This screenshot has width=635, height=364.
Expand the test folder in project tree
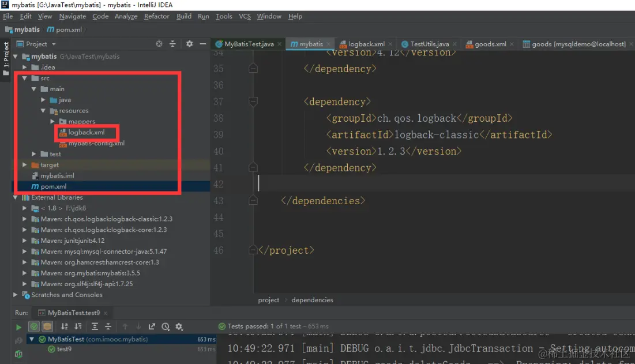(34, 154)
